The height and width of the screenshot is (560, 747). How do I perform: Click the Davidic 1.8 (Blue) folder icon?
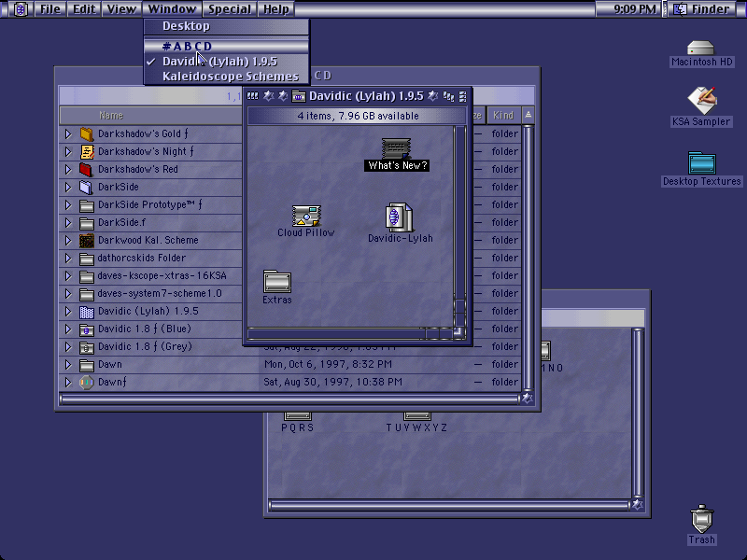[x=86, y=329]
